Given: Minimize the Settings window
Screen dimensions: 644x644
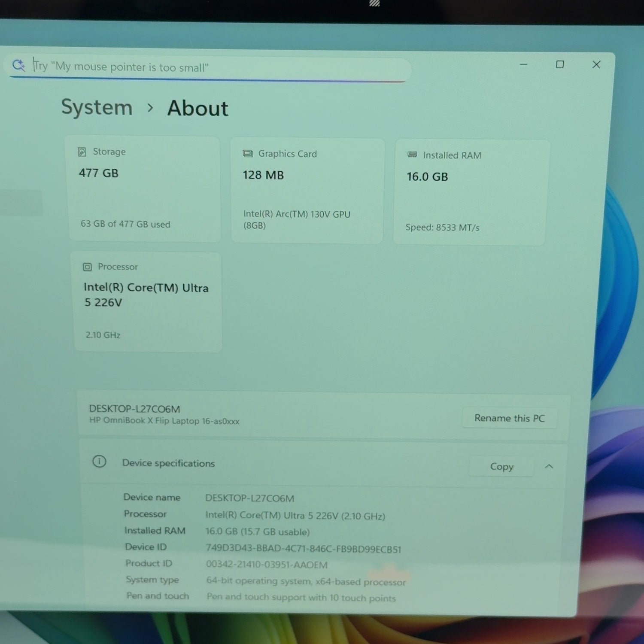Looking at the screenshot, I should pyautogui.click(x=523, y=64).
